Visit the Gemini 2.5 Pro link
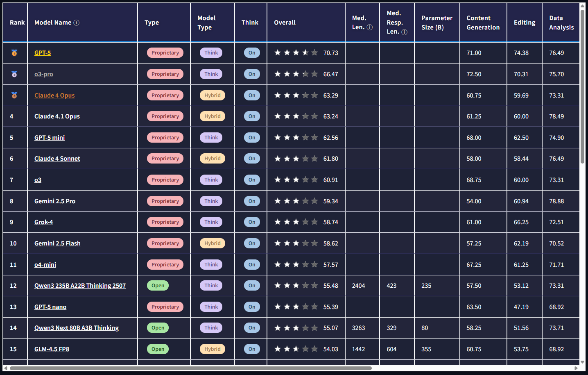 pyautogui.click(x=55, y=201)
